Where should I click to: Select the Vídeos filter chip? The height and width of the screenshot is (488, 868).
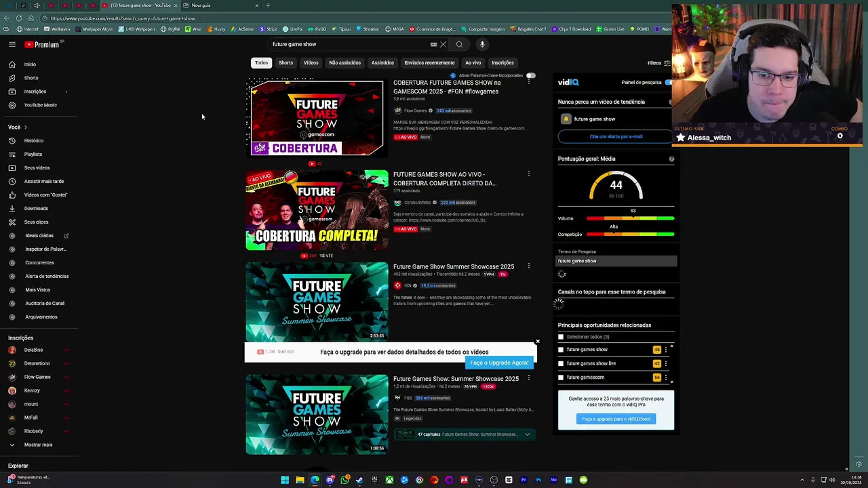(x=311, y=63)
